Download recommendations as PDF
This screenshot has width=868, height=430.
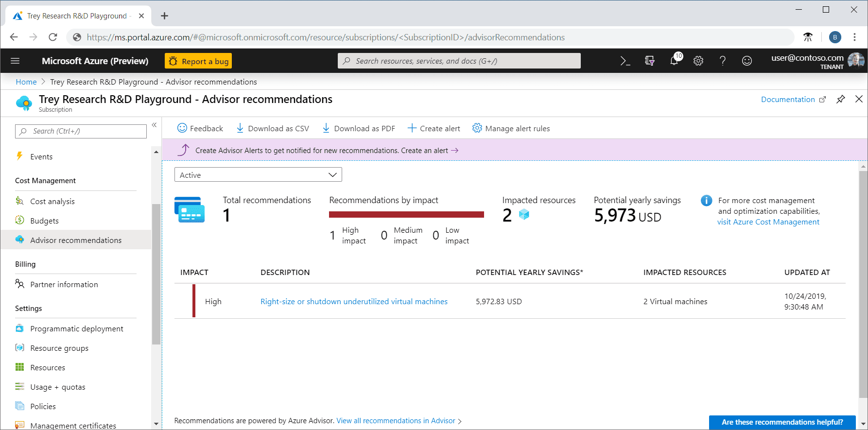pyautogui.click(x=359, y=128)
